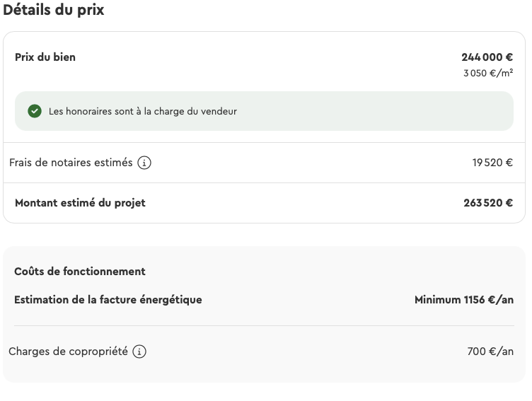Click the Charges de copropriété text
This screenshot has height=401, width=532.
[68, 351]
